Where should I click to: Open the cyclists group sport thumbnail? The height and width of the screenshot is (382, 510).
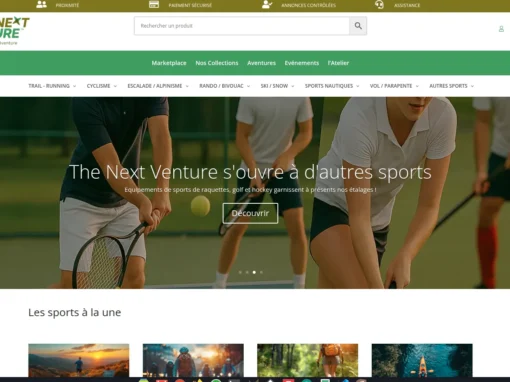193,361
